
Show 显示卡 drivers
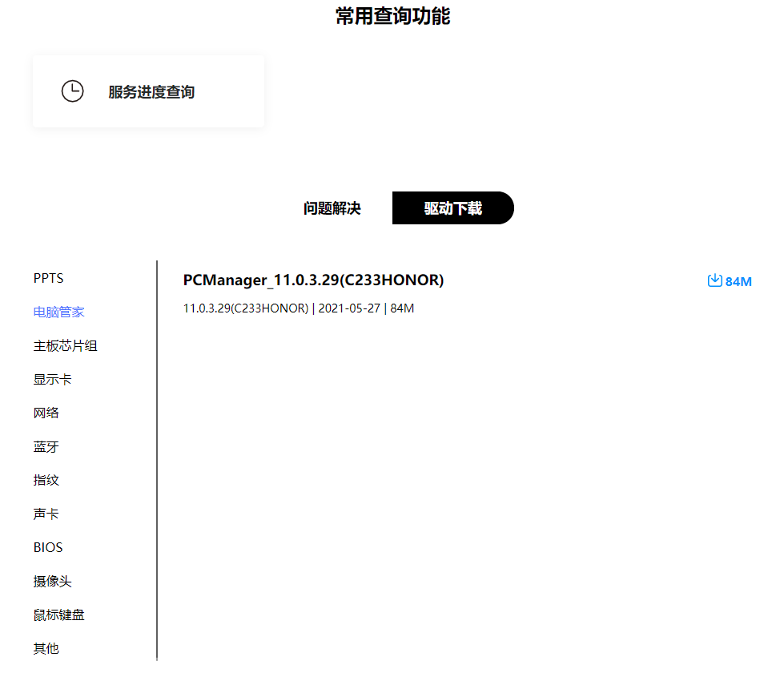tap(53, 379)
